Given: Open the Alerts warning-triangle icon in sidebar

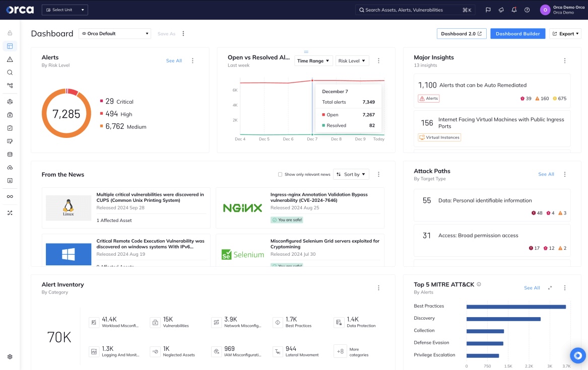Looking at the screenshot, I should point(10,59).
